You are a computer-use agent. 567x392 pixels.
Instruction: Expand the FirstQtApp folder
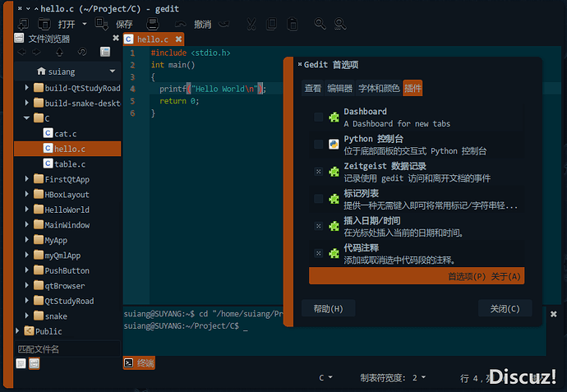coord(27,178)
